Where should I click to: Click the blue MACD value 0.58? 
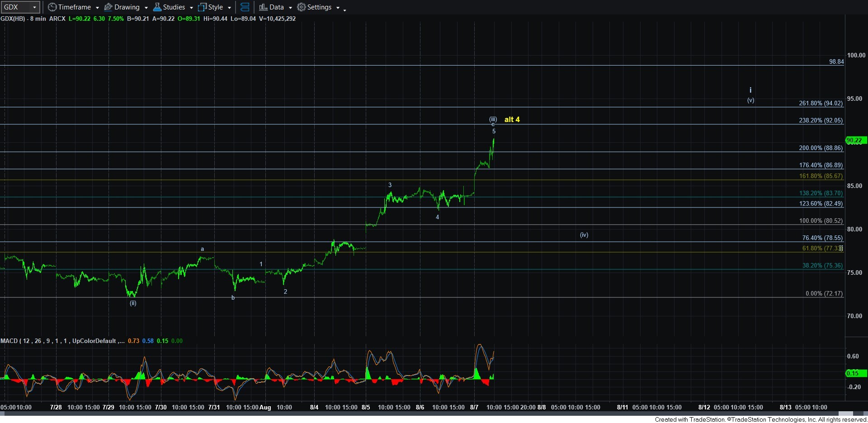pyautogui.click(x=148, y=341)
